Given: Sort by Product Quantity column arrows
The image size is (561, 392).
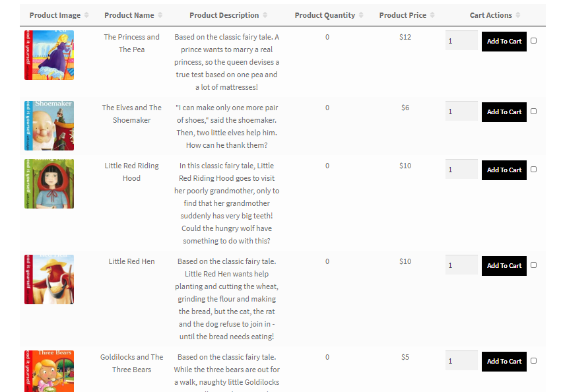Looking at the screenshot, I should [x=361, y=15].
